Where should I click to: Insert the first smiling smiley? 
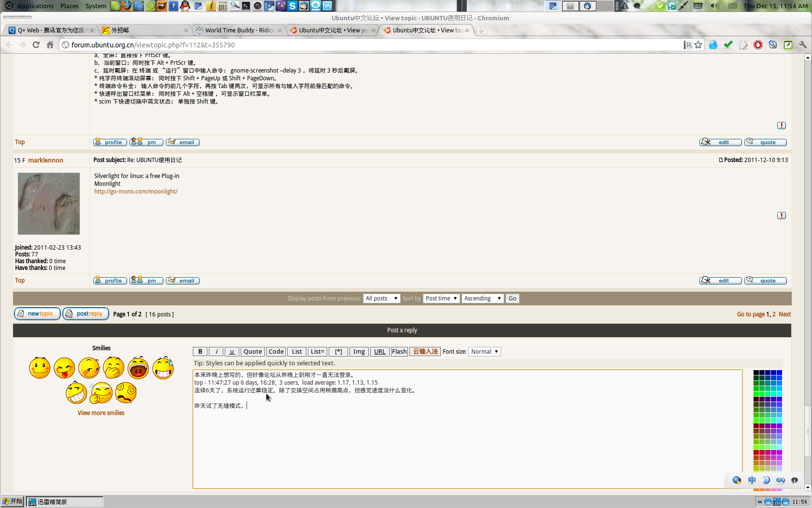(x=40, y=368)
